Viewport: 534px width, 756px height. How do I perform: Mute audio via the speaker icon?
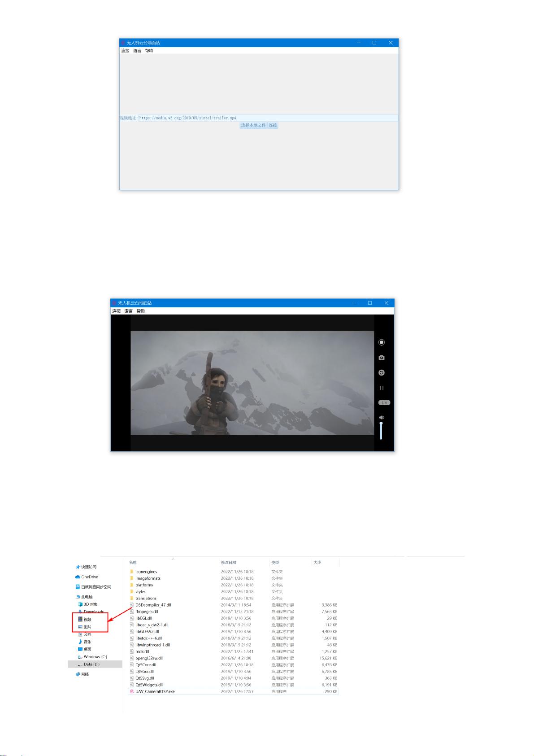[382, 418]
